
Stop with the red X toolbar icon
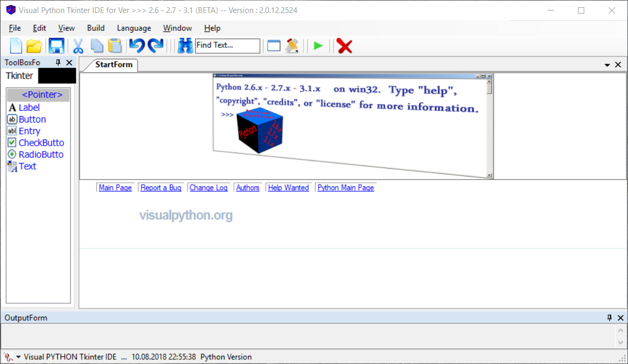(x=344, y=46)
